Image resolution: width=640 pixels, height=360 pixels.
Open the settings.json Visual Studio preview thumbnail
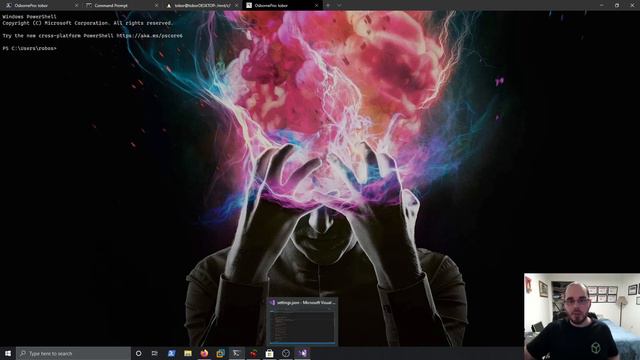coord(302,322)
